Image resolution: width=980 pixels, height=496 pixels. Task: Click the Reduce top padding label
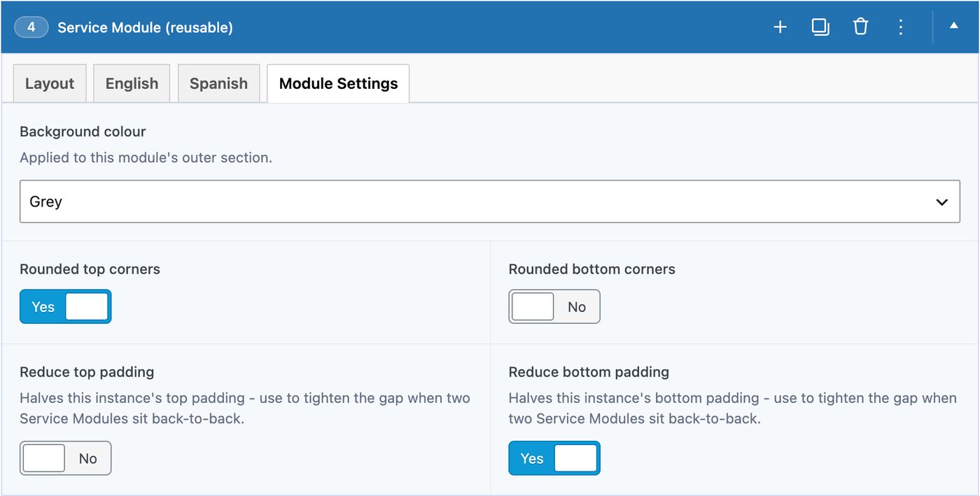click(87, 371)
